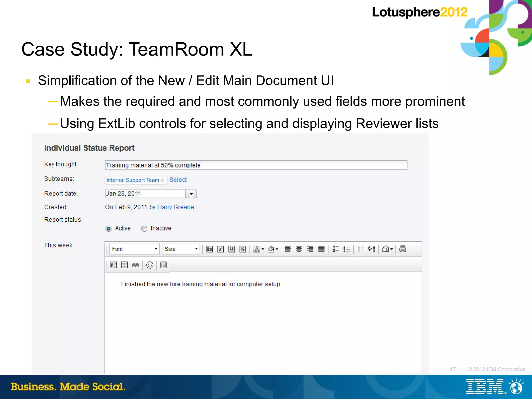
Task: Select Inactive report status
Action: (144, 229)
